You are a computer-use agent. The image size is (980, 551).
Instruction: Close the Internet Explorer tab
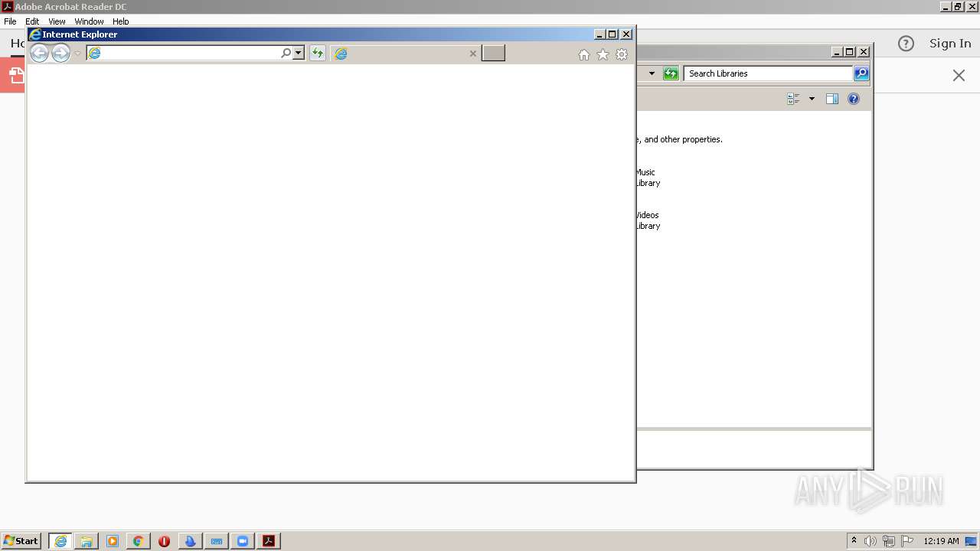click(x=473, y=54)
